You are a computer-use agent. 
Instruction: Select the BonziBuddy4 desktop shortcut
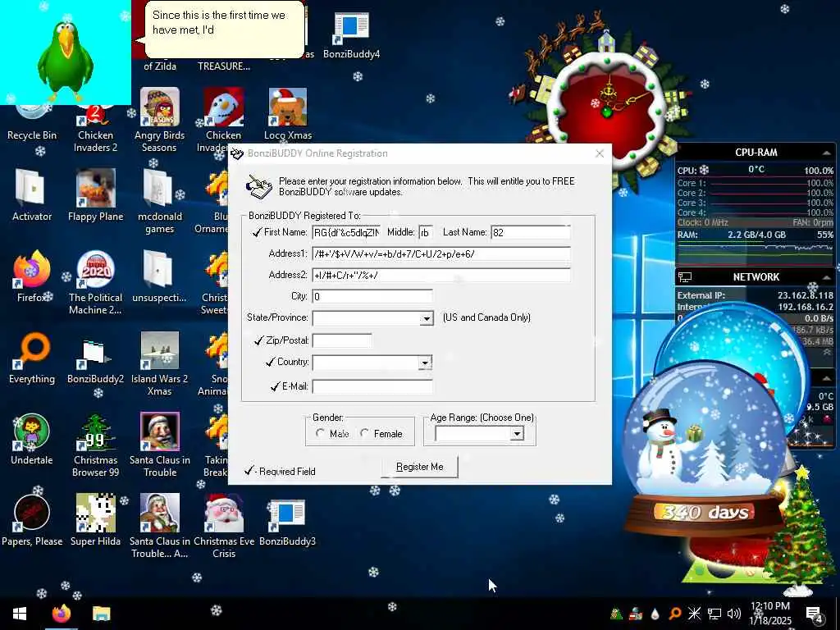(351, 34)
